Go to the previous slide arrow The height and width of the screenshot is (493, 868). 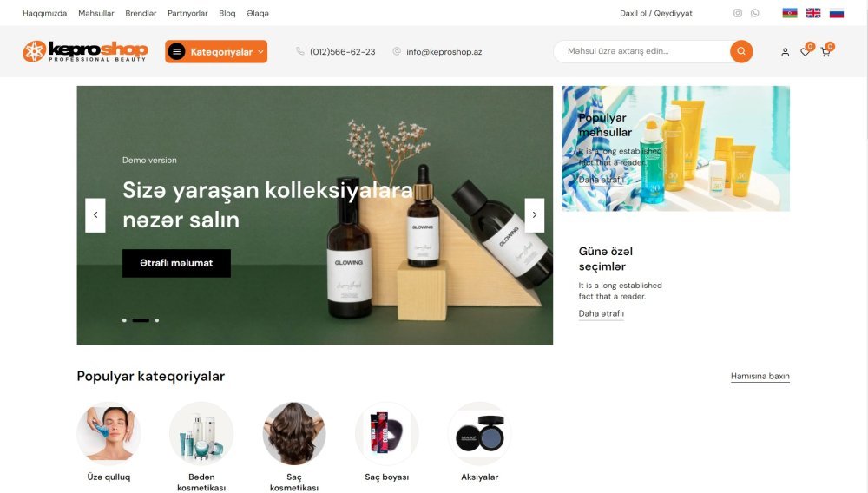[95, 215]
